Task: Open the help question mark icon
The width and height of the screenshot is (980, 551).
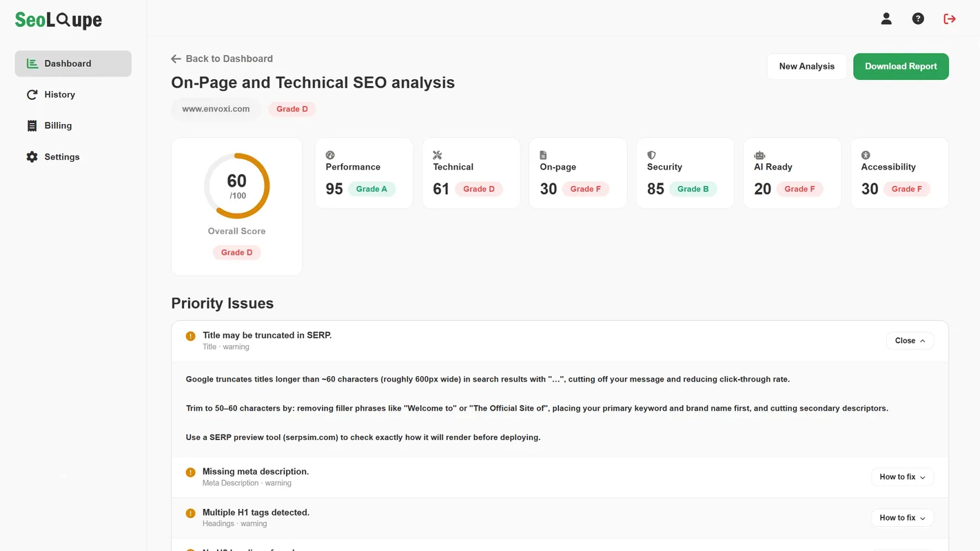Action: (x=918, y=19)
